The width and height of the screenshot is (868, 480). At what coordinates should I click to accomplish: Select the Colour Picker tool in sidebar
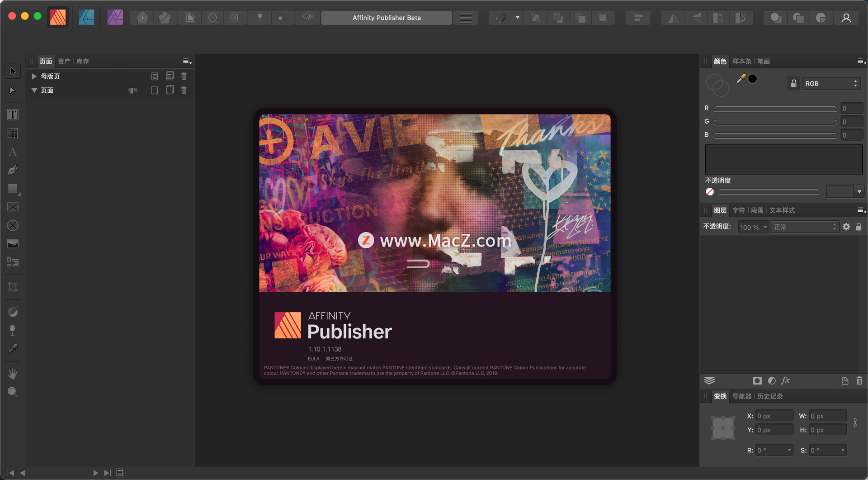(13, 349)
